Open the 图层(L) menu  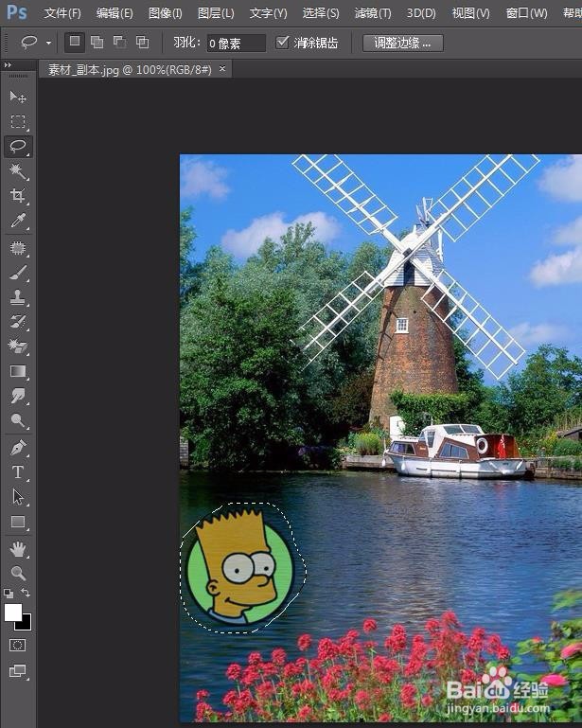(216, 13)
